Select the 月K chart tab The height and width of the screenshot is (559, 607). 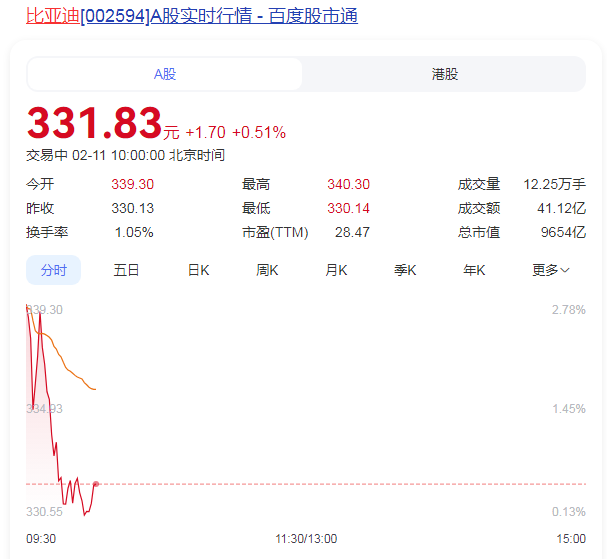point(336,270)
